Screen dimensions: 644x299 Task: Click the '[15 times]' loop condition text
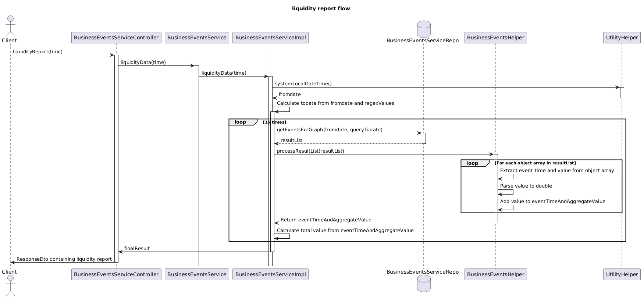click(274, 122)
